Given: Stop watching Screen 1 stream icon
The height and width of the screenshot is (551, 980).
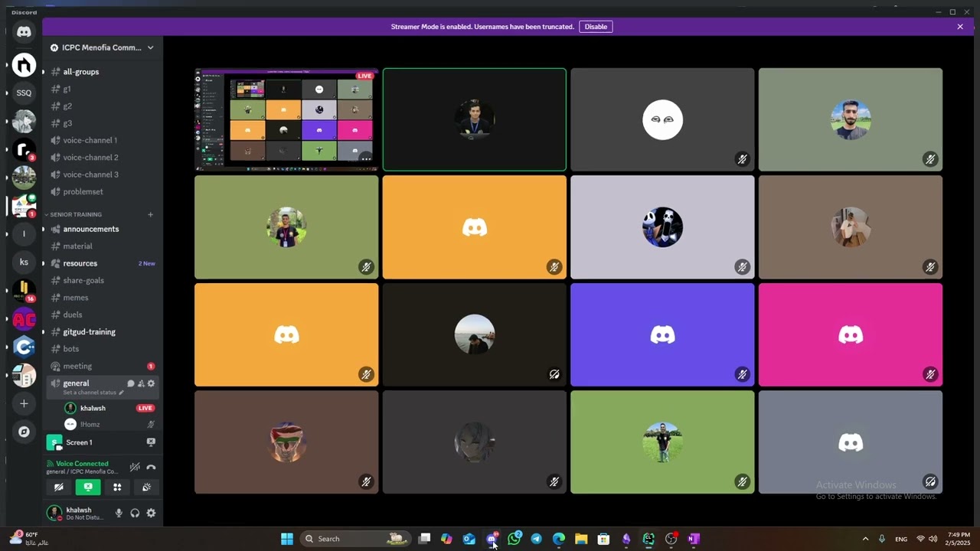Looking at the screenshot, I should coord(151,442).
